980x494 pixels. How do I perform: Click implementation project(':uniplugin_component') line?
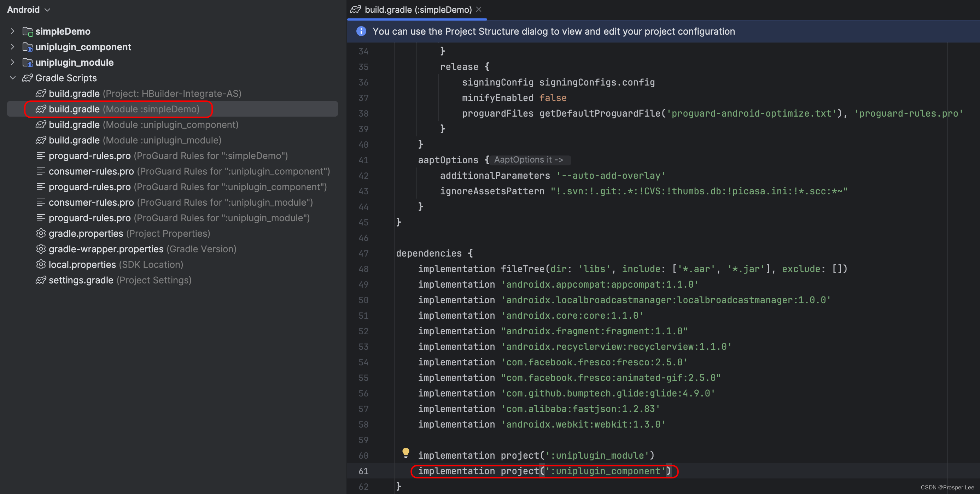click(x=544, y=471)
